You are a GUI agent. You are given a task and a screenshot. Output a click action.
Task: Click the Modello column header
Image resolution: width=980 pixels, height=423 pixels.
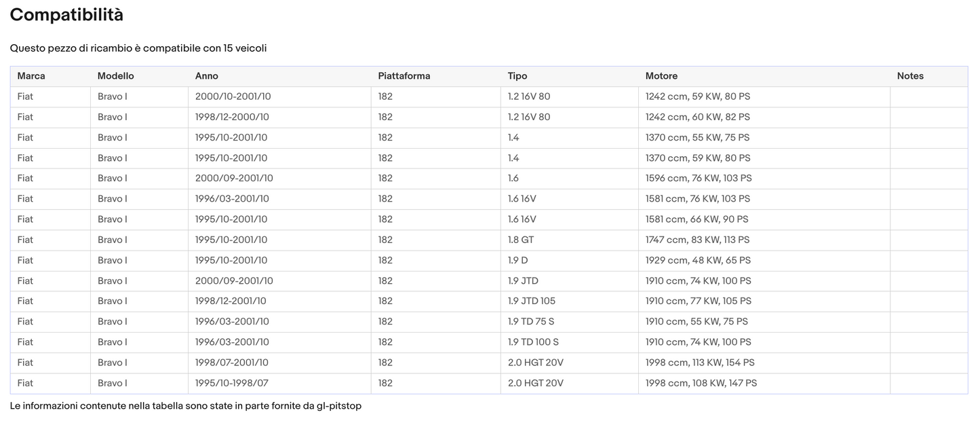tap(115, 76)
